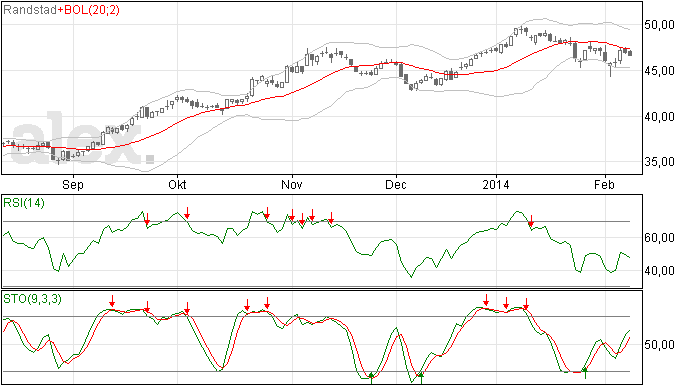Click the 60,00 value on the RSI axis
Viewport: 690px width, 387px height.
pyautogui.click(x=659, y=238)
